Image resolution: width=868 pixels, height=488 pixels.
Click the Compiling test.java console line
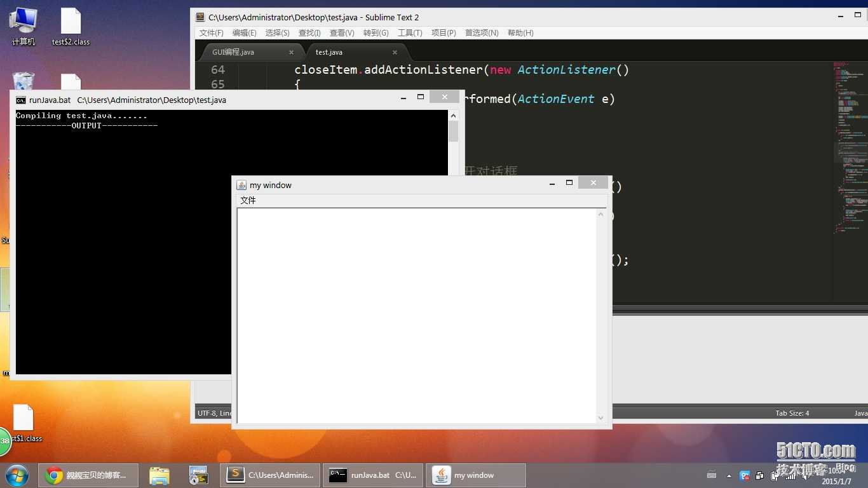81,116
